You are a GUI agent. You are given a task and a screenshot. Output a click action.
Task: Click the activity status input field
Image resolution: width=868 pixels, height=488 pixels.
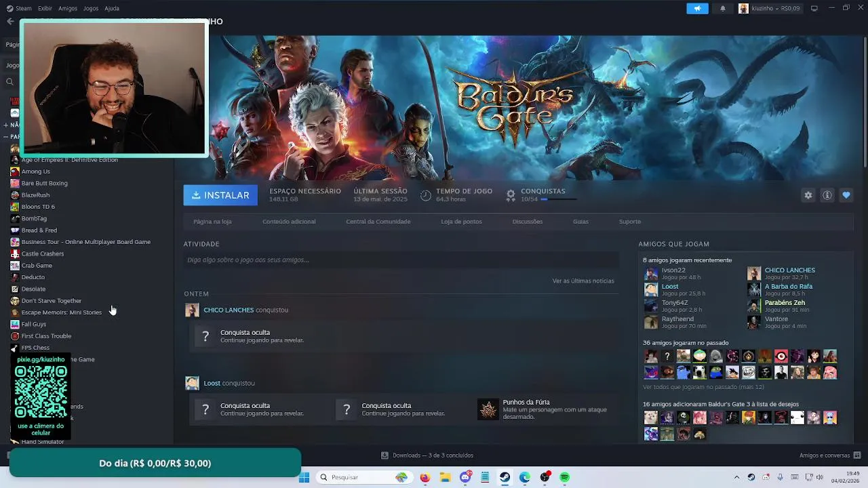(401, 260)
